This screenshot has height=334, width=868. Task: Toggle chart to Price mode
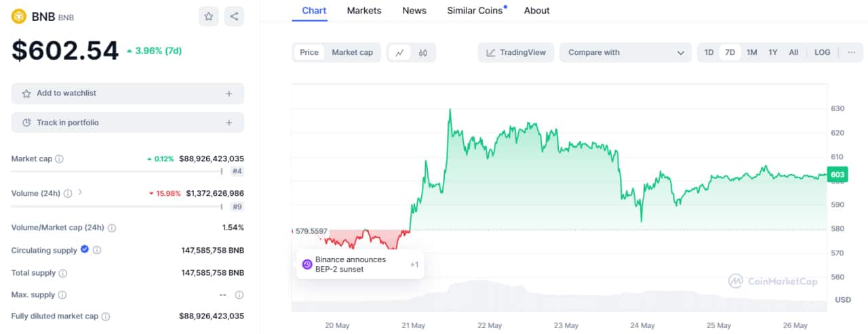[309, 52]
